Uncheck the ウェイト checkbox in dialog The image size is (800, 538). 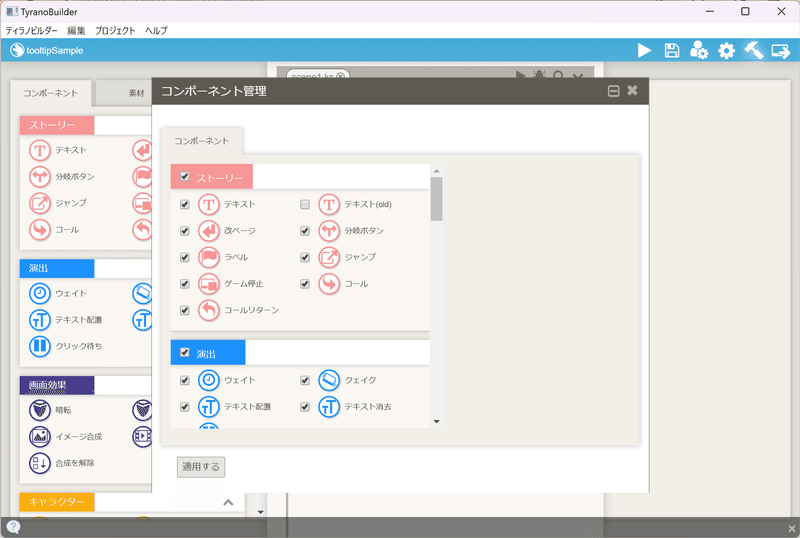tap(185, 380)
